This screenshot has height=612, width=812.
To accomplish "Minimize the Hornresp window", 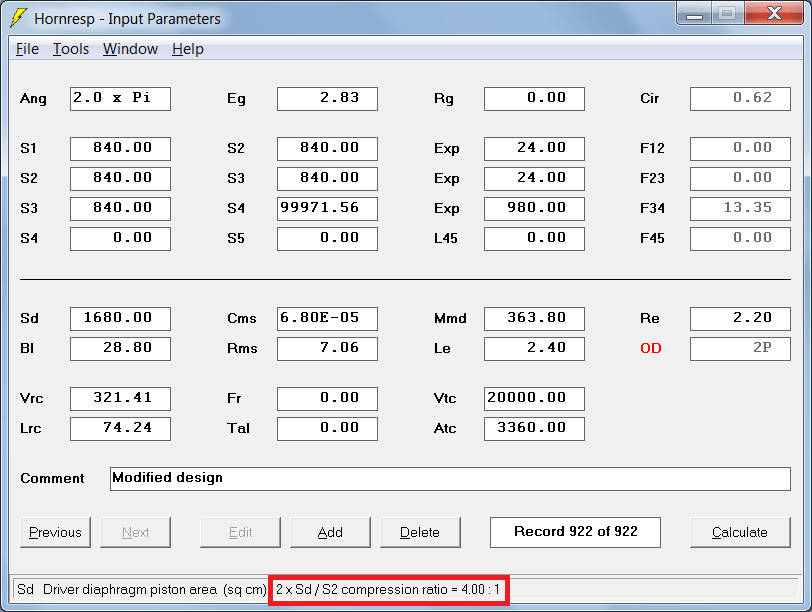I will 694,14.
